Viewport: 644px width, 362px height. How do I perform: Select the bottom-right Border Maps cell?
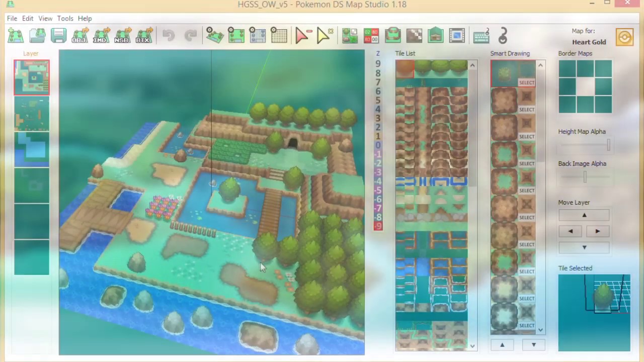603,105
